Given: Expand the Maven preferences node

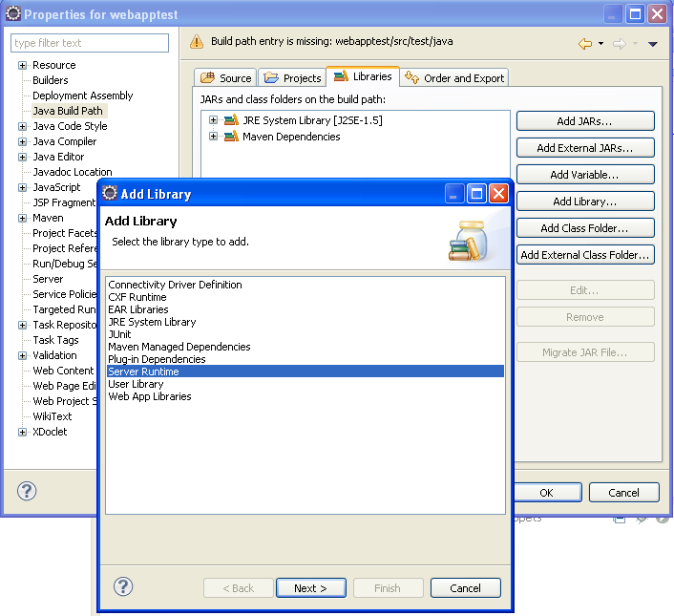Looking at the screenshot, I should (x=22, y=219).
